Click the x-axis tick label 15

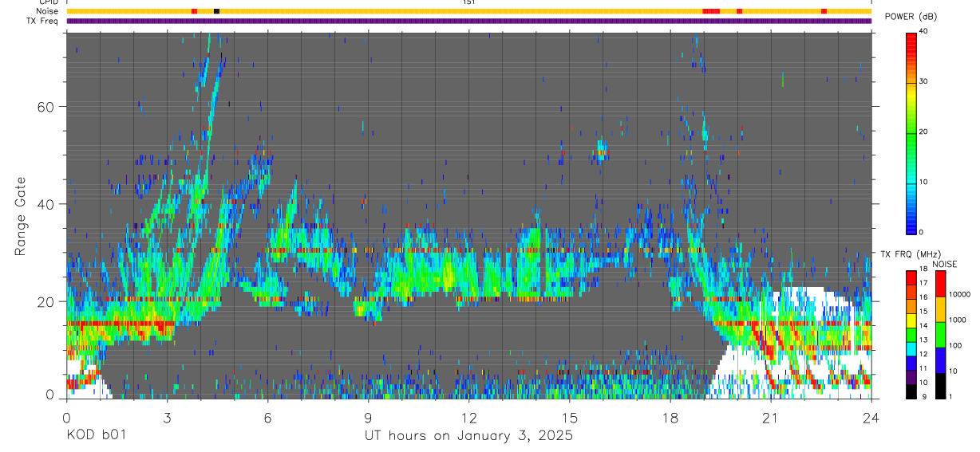click(570, 417)
